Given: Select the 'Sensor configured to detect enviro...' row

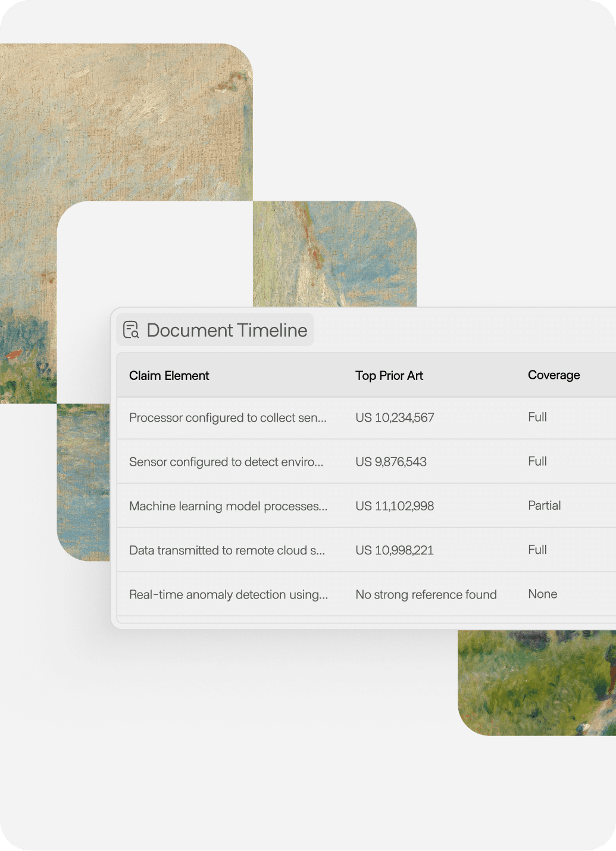Looking at the screenshot, I should tap(366, 462).
